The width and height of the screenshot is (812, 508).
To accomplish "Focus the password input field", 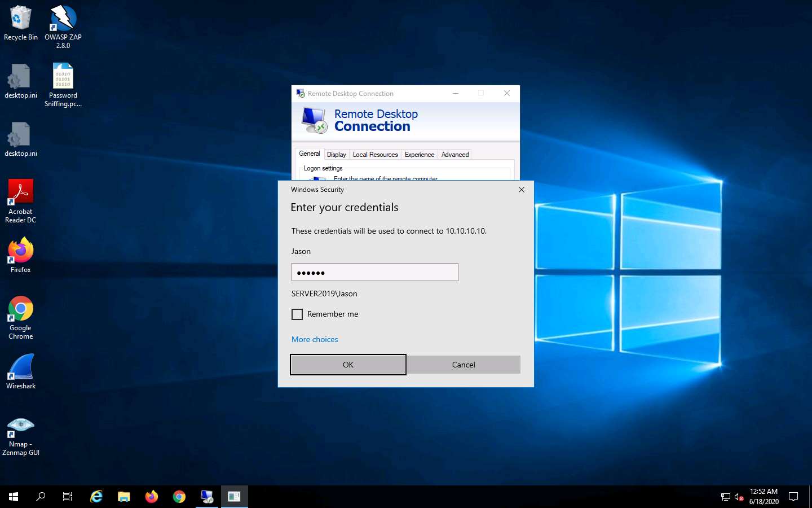I will pyautogui.click(x=375, y=272).
